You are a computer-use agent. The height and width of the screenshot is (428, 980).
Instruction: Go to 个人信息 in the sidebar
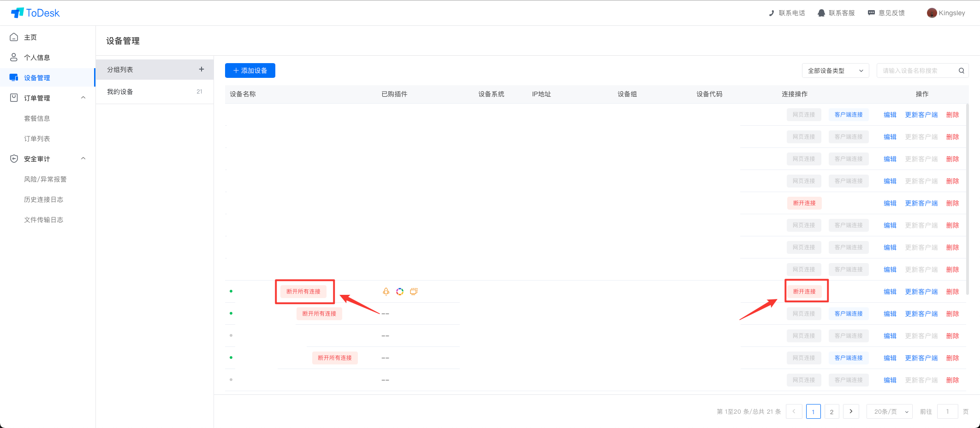[x=37, y=58]
